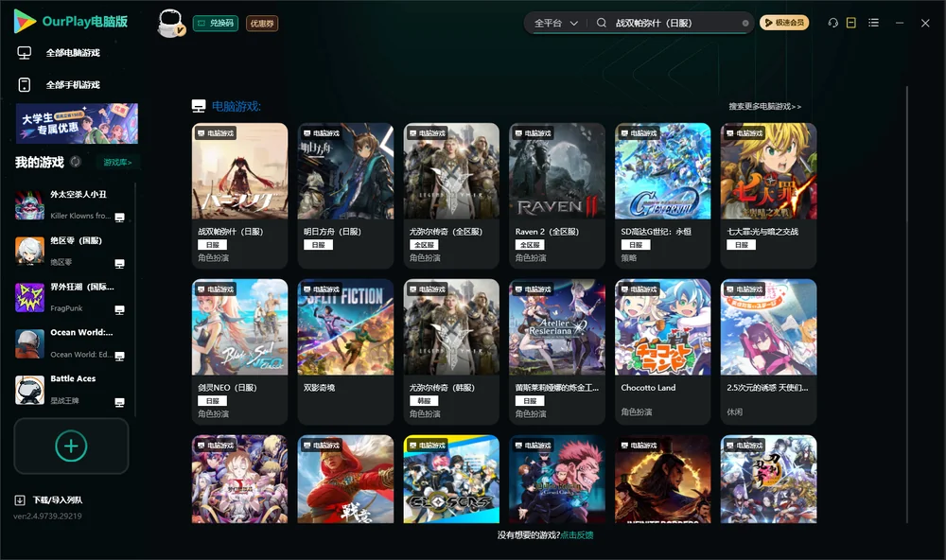Select the 双影奇境 game card
946x560 pixels.
345,352
